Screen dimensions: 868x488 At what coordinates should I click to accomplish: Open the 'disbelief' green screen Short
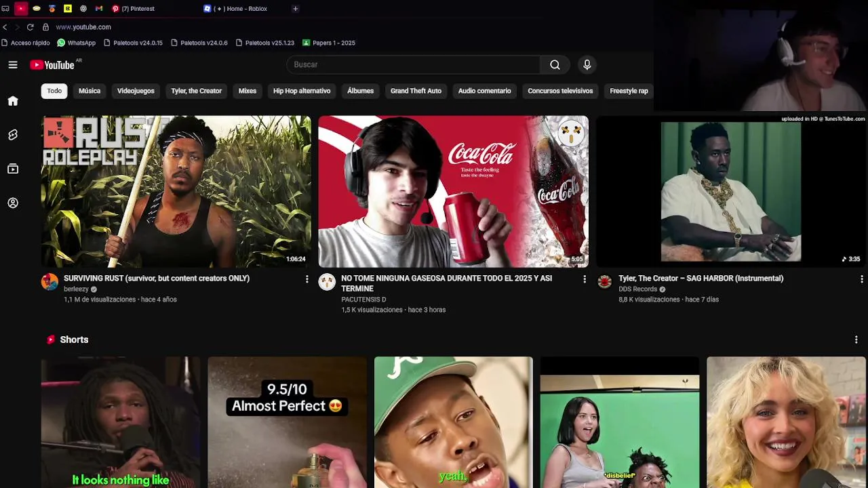(x=620, y=422)
